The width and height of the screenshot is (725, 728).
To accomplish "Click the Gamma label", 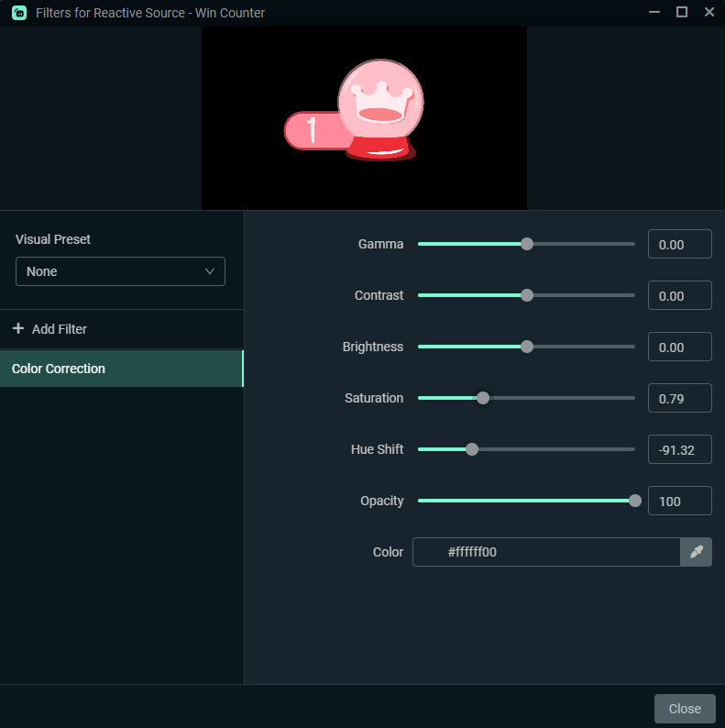I will point(380,244).
